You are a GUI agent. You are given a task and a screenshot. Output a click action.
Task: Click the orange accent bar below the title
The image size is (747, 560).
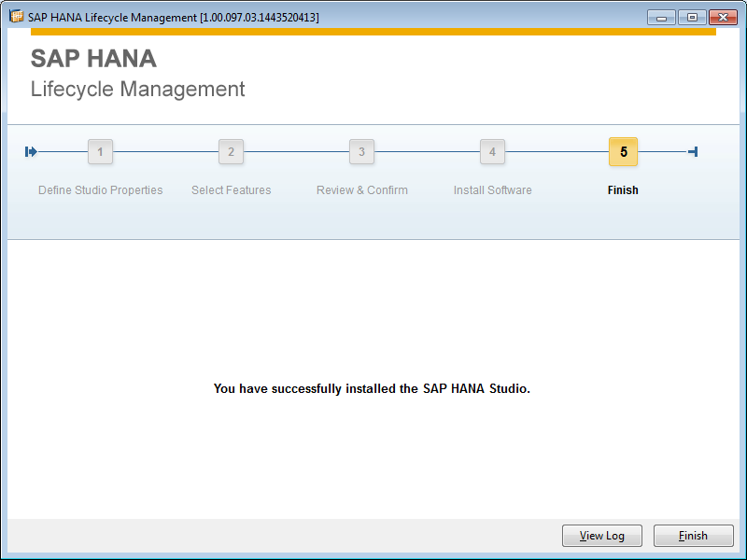point(373,30)
